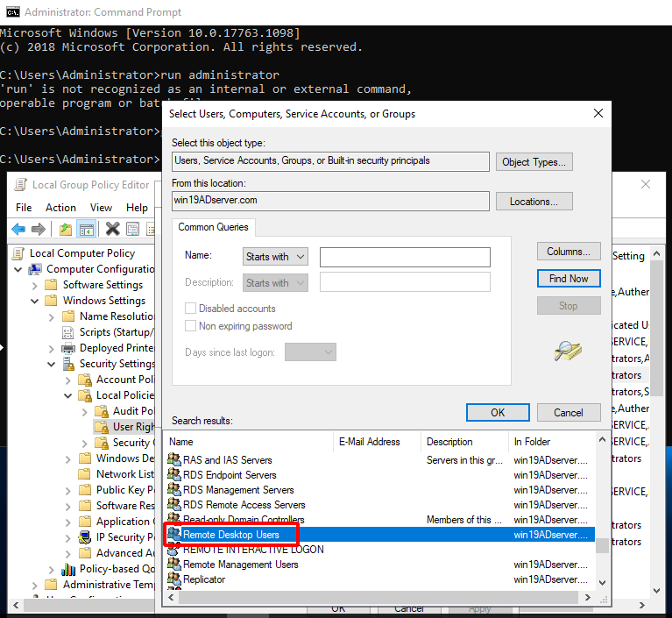Image resolution: width=672 pixels, height=618 pixels.
Task: Expand the Account Policies node
Action: point(67,380)
